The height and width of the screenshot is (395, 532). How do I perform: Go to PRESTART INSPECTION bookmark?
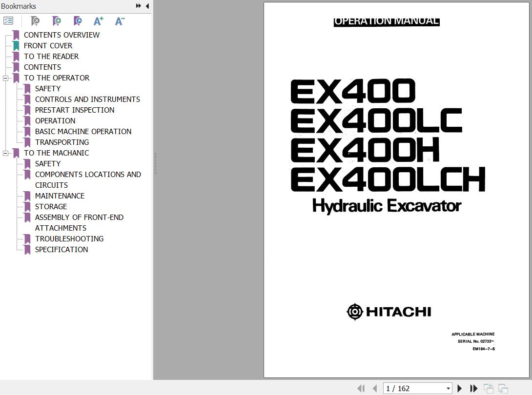75,110
